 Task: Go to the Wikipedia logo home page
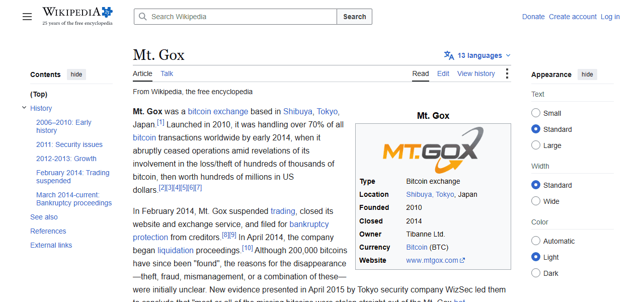point(77,16)
